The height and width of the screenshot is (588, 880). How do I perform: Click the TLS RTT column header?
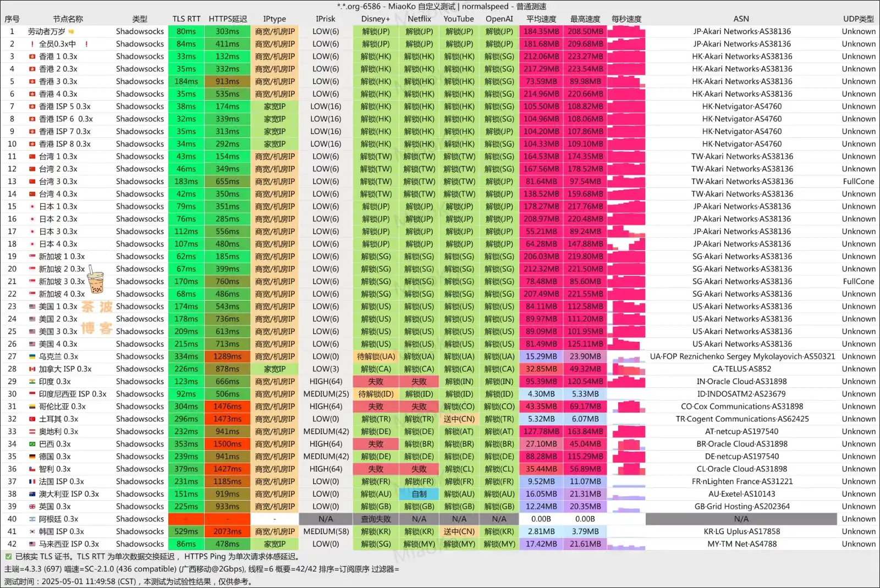(186, 19)
